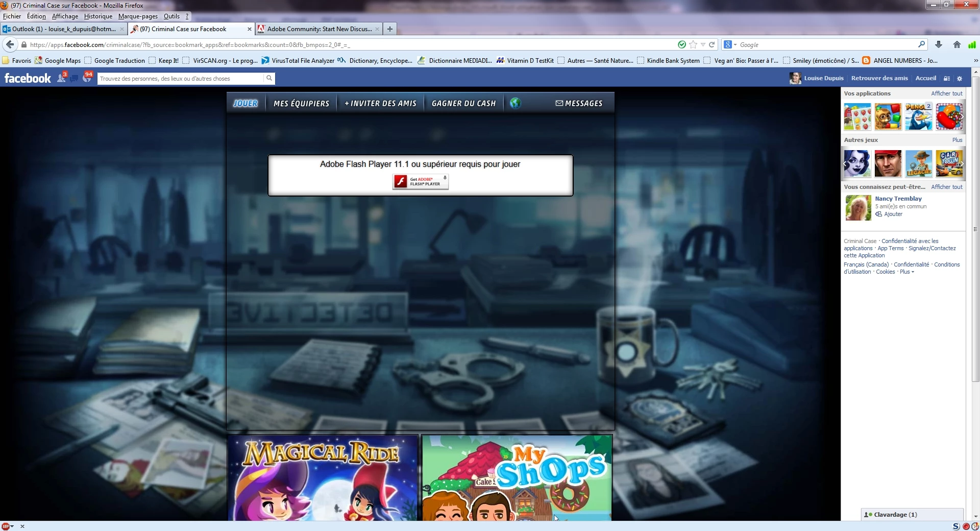Viewport: 980px width, 531px height.
Task: Click Retrouver des amis link
Action: (x=879, y=78)
